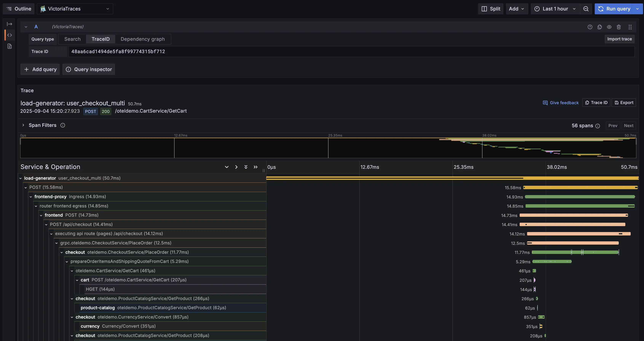The height and width of the screenshot is (341, 644).
Task: Click the Add query button
Action: (40, 69)
